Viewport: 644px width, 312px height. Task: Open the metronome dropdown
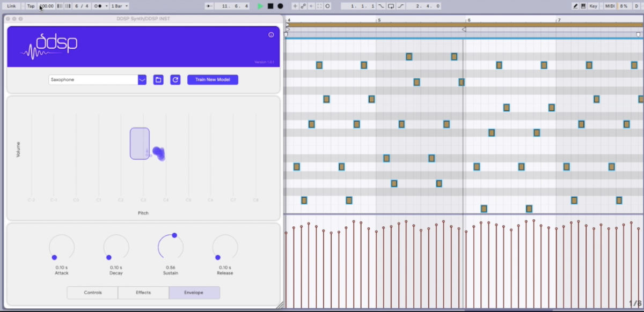[107, 6]
